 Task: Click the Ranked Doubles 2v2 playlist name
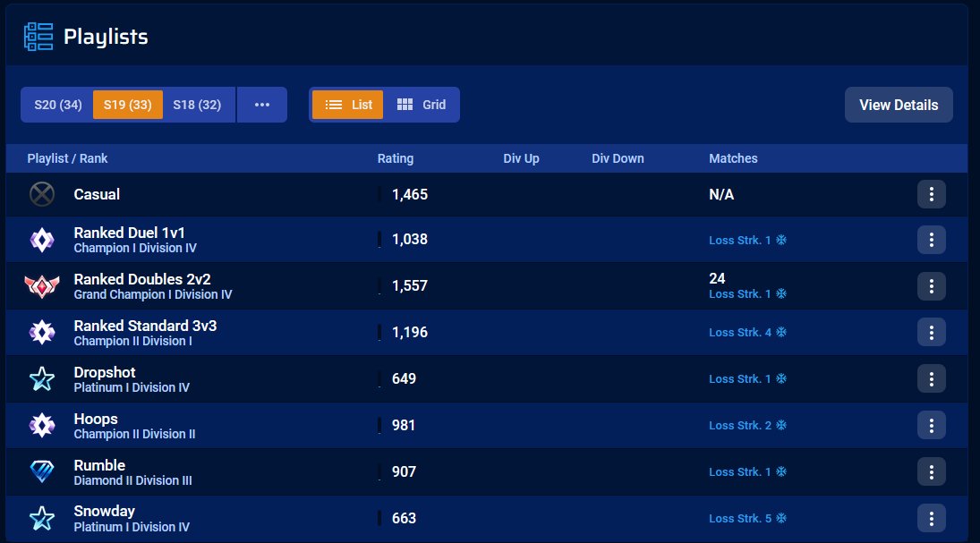pyautogui.click(x=142, y=279)
